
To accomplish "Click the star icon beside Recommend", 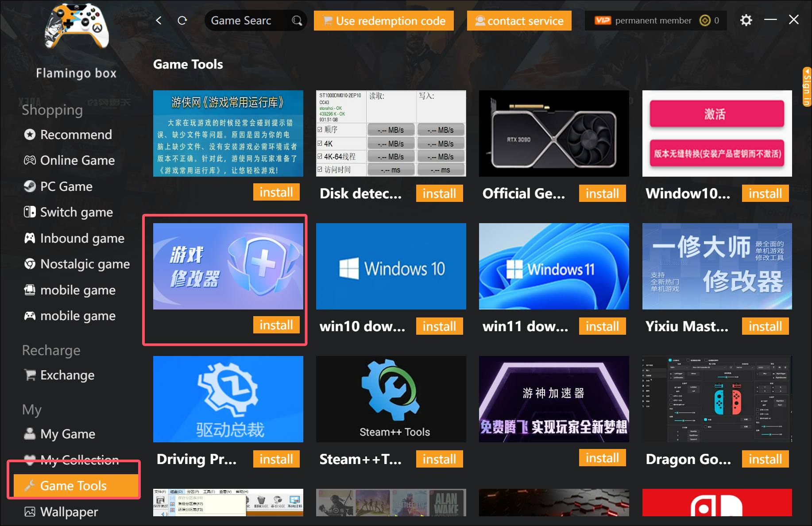I will coord(30,135).
